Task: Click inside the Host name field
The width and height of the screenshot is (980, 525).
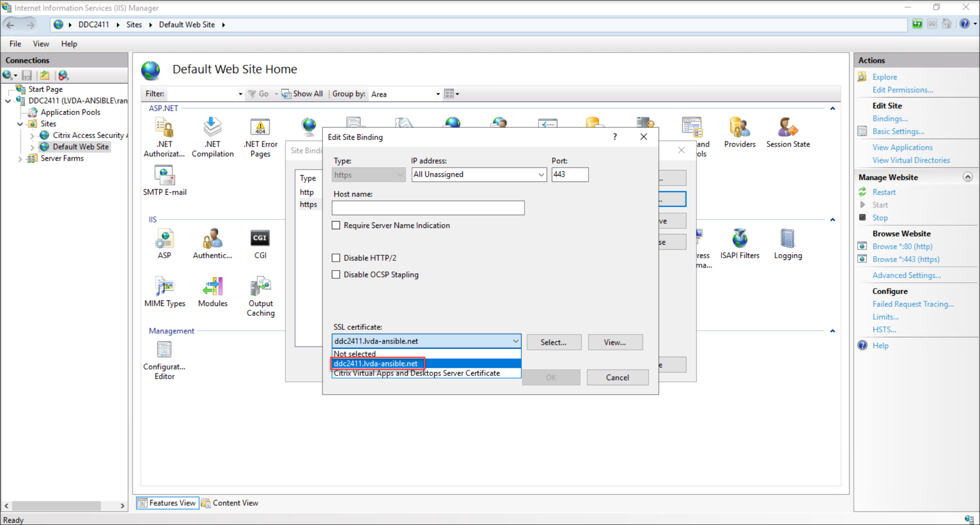Action: pyautogui.click(x=427, y=208)
